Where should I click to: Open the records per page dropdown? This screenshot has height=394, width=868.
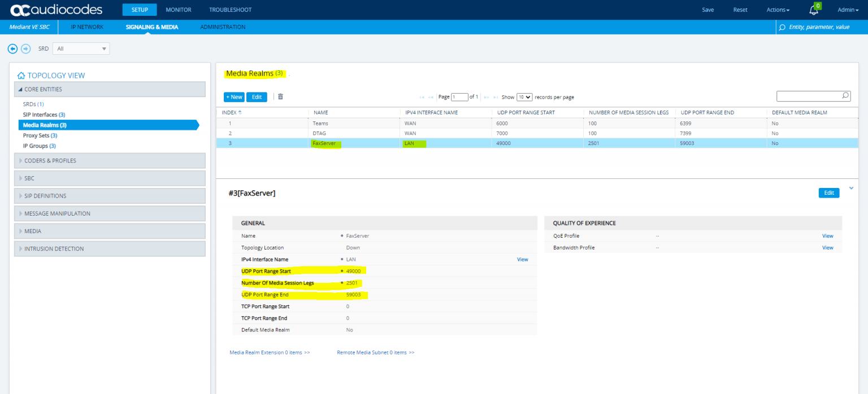coord(524,97)
